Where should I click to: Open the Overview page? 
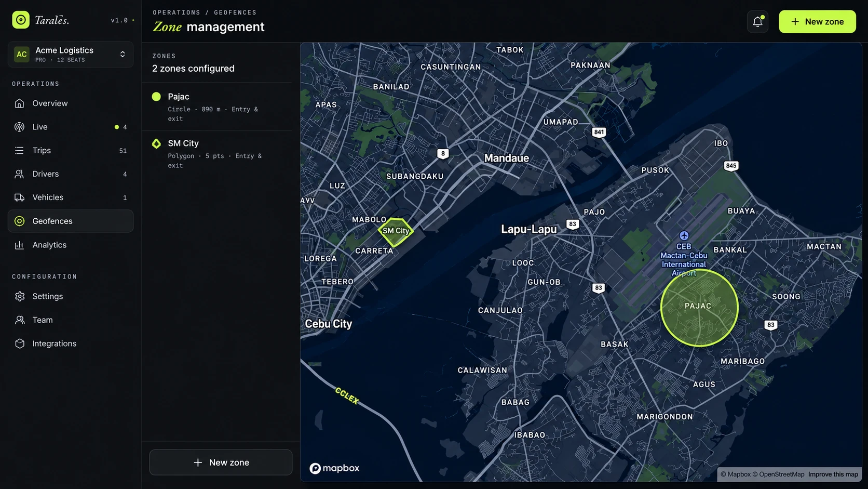click(x=71, y=103)
